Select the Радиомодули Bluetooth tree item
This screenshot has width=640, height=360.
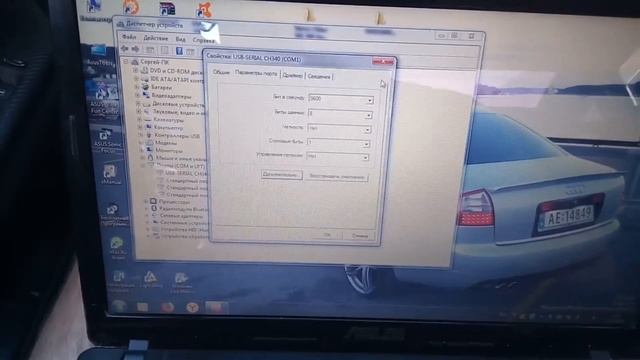[x=183, y=209]
